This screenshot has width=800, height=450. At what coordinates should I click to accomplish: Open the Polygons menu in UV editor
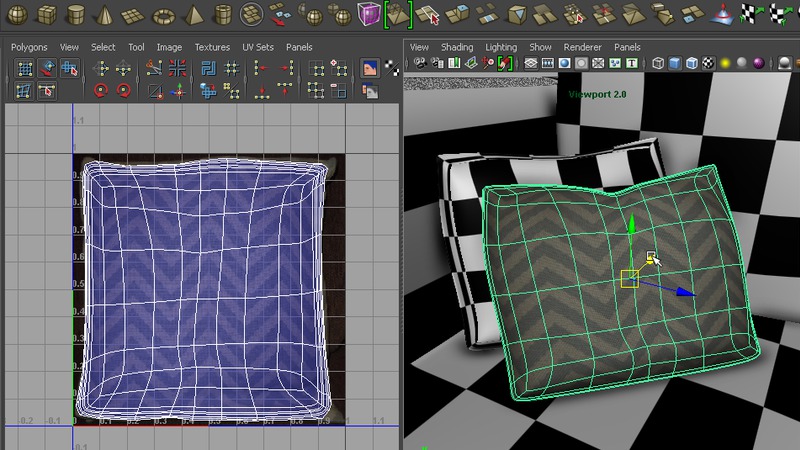click(29, 47)
